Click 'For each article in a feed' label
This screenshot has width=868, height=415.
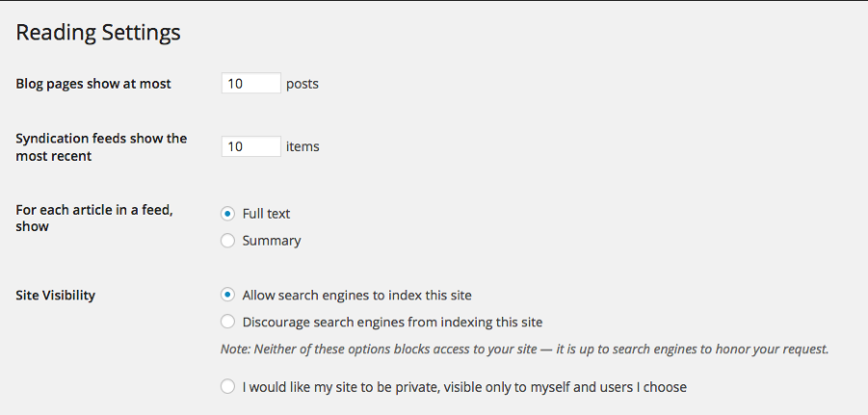pos(94,218)
